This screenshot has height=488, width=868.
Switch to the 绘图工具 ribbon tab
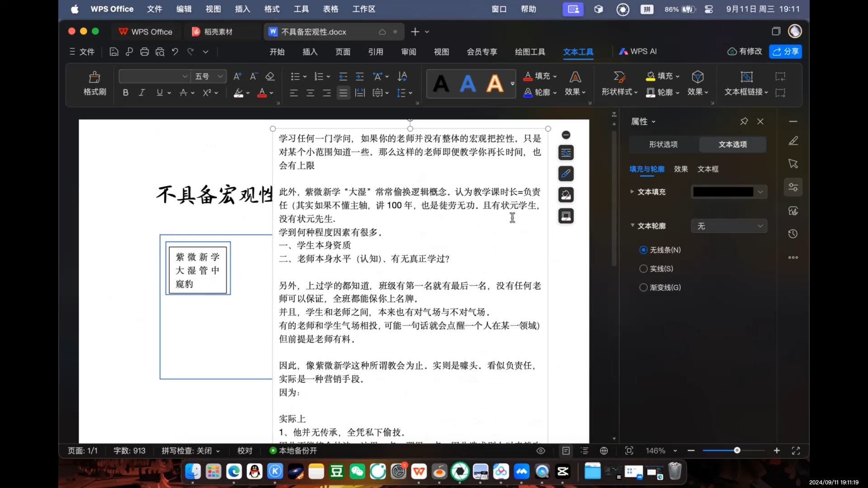pyautogui.click(x=530, y=52)
